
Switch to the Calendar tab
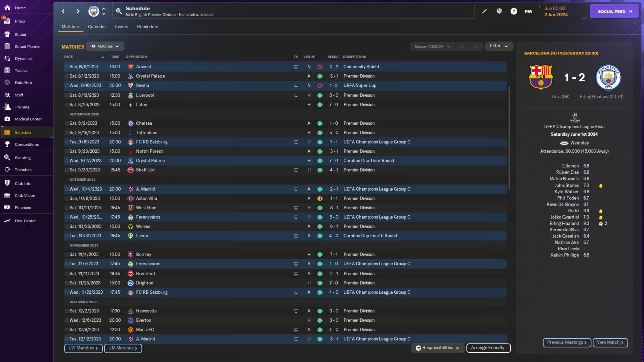[97, 27]
